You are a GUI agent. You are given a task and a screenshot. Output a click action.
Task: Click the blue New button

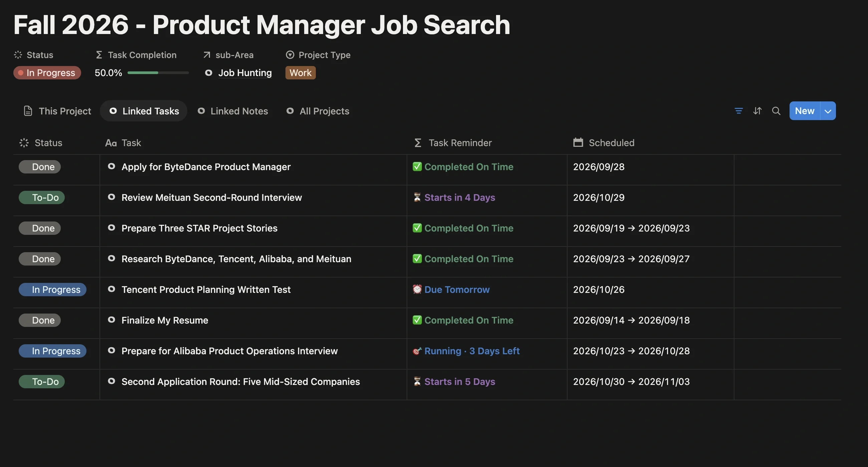(804, 111)
